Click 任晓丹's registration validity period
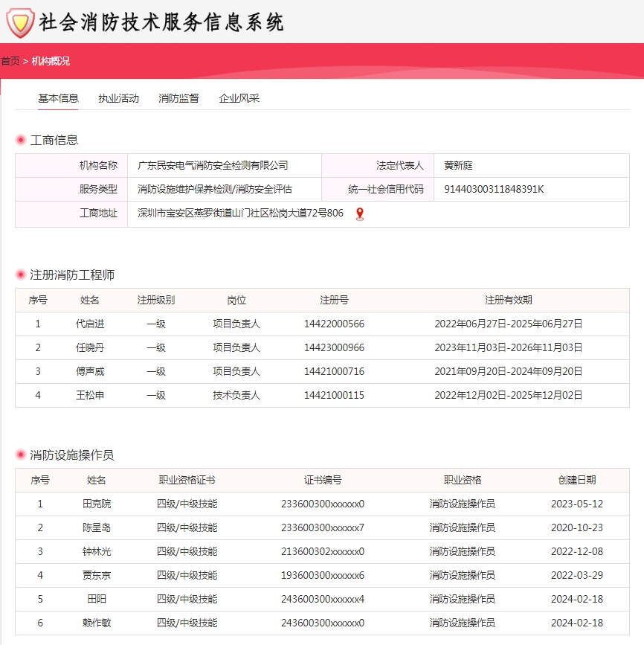The width and height of the screenshot is (644, 645). 506,347
